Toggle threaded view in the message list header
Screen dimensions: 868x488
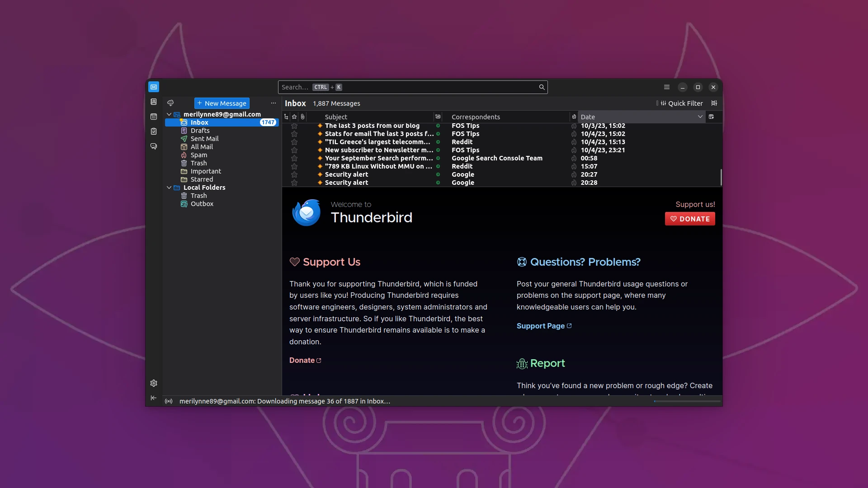(x=286, y=117)
